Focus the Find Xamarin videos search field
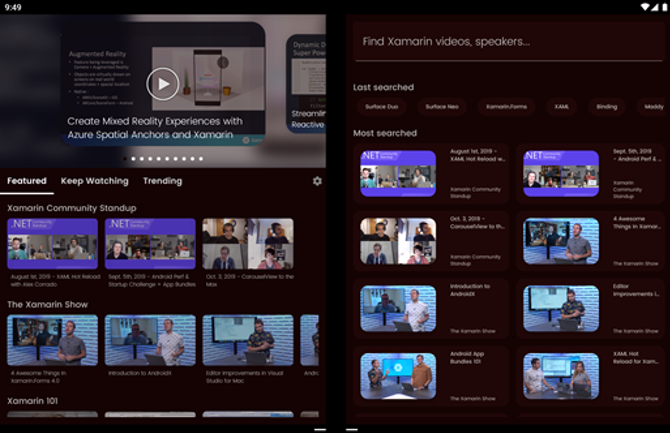 (508, 41)
